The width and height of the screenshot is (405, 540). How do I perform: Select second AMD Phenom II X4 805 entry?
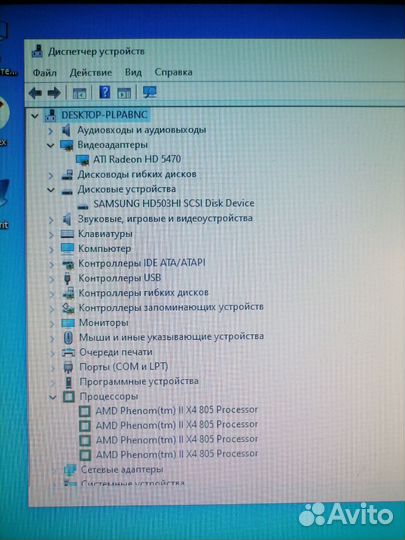coord(177,425)
